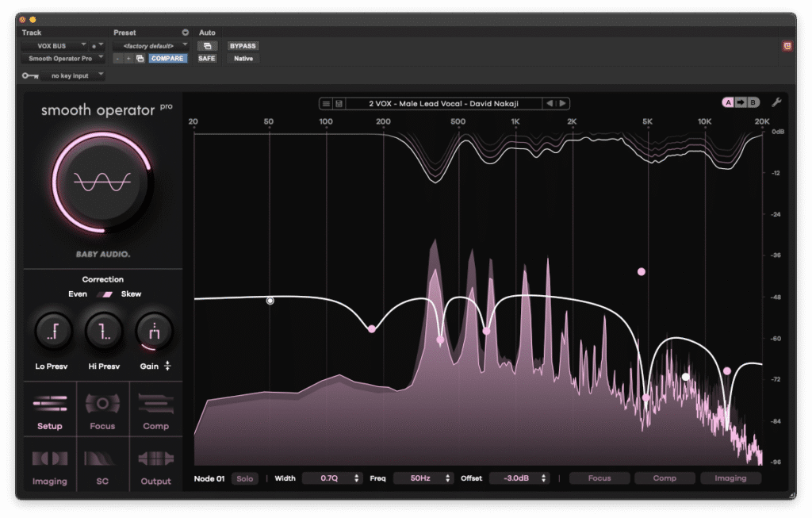The image size is (812, 518).
Task: Select the floating pink node near 5K
Action: [x=641, y=271]
